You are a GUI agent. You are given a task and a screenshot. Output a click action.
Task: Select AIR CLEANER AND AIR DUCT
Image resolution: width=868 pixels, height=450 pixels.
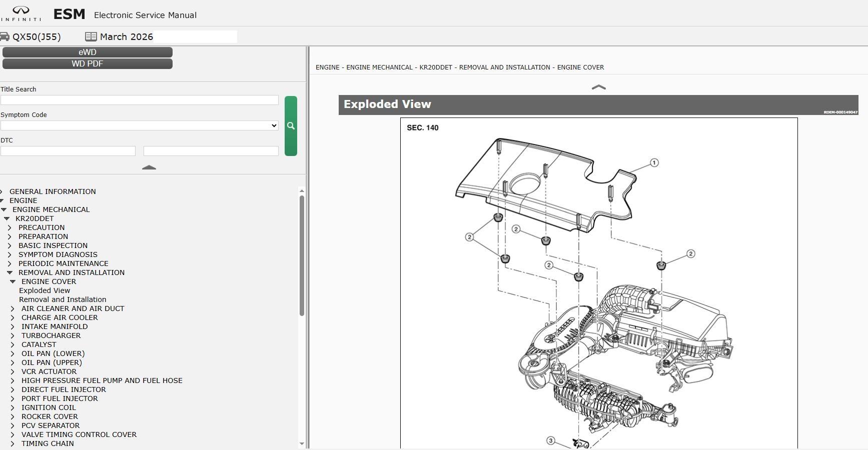[73, 308]
